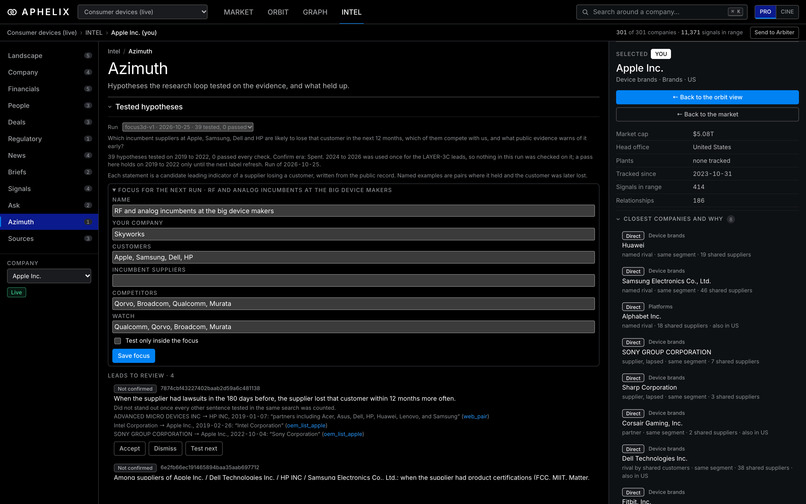This screenshot has width=806, height=504.
Task: Select Briefs in the sidebar
Action: click(49, 172)
